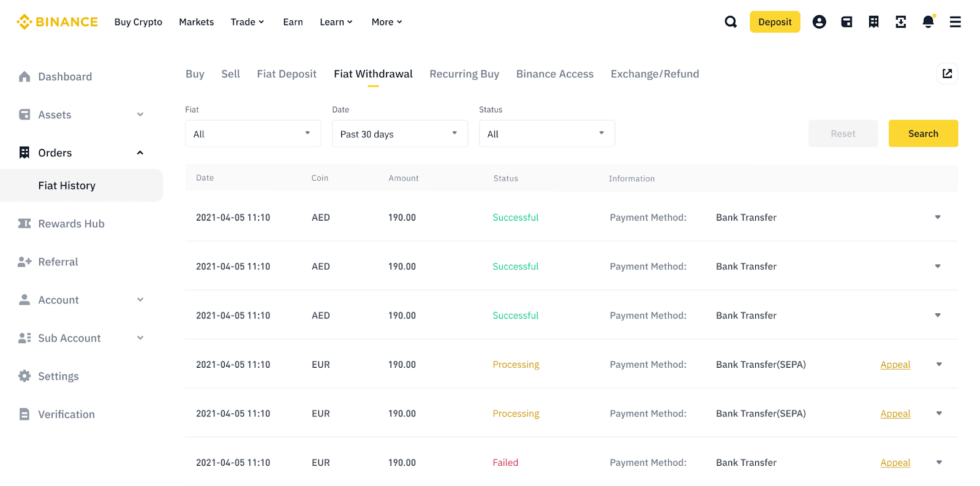This screenshot has height=486, width=980.
Task: Click the Binance logo
Action: [57, 22]
